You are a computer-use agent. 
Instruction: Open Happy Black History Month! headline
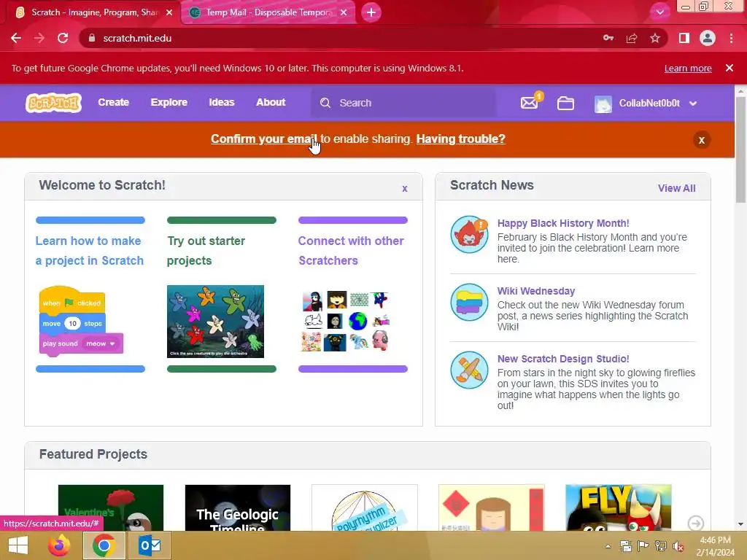[x=563, y=223]
